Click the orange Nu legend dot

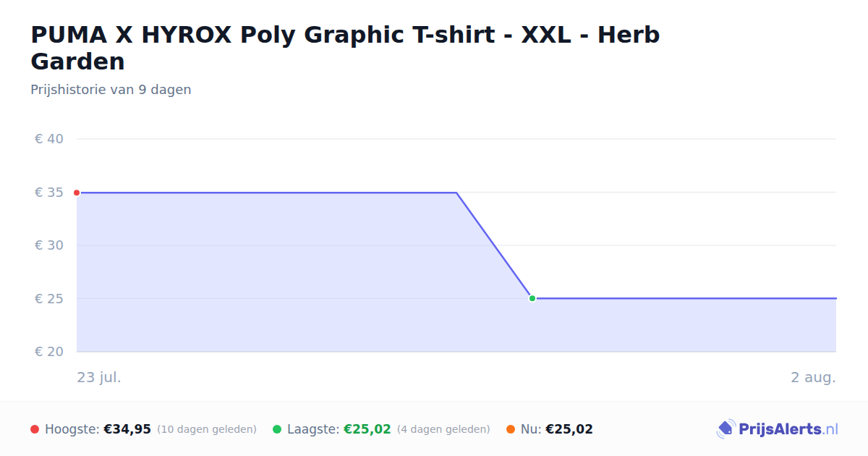tap(511, 429)
